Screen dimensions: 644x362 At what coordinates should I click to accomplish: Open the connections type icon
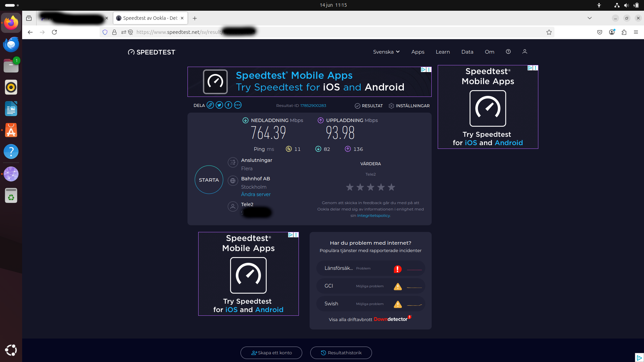click(233, 163)
